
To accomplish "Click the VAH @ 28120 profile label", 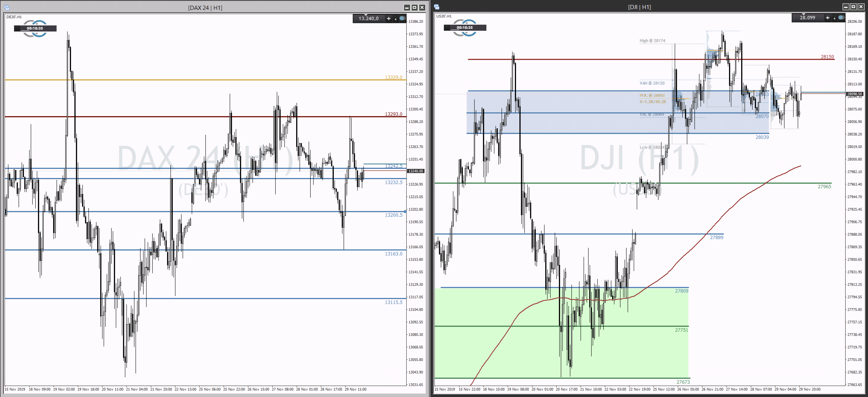I will click(652, 83).
